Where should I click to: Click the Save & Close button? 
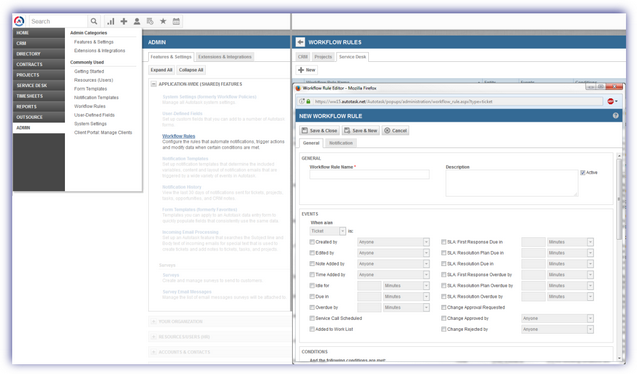319,130
